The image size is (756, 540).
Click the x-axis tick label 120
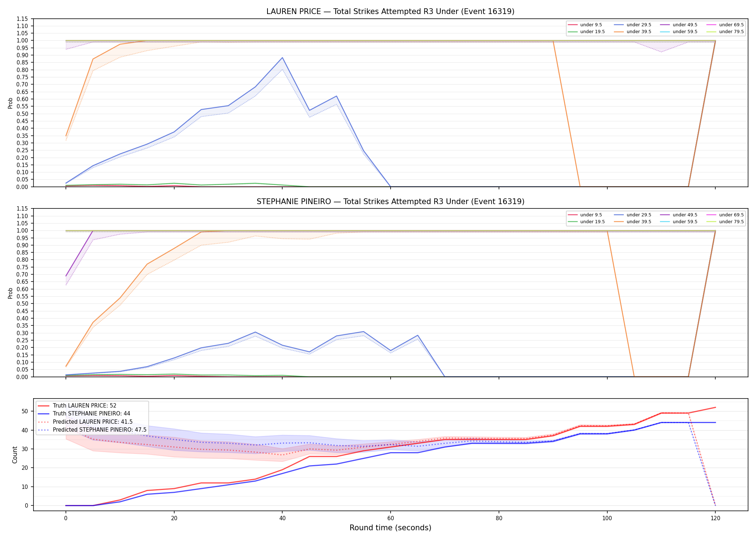[715, 518]
